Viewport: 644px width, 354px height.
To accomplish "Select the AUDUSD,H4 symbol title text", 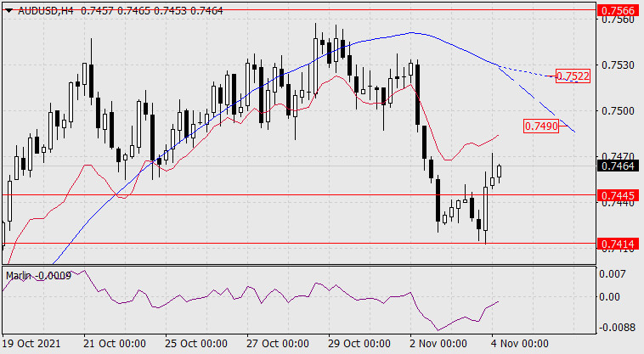I will pos(46,11).
